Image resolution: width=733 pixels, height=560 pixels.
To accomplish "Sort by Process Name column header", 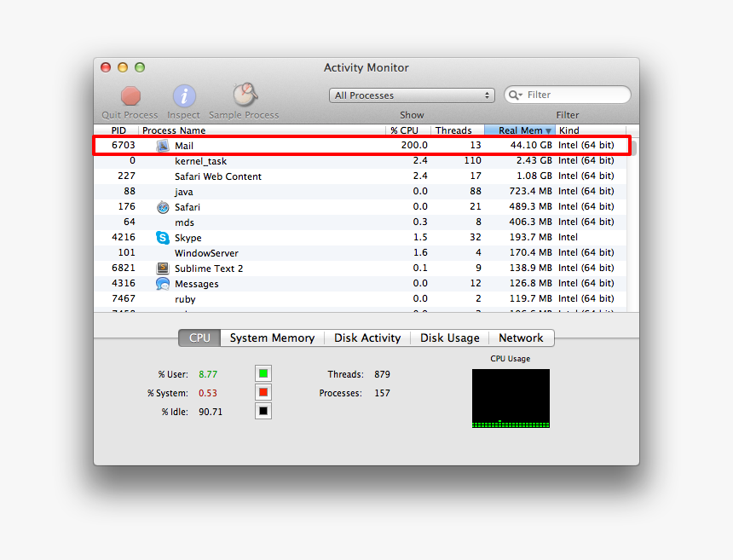I will (x=263, y=130).
